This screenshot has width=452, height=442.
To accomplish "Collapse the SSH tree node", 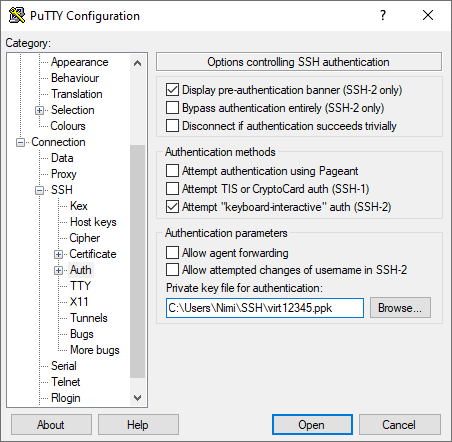I will (x=39, y=190).
